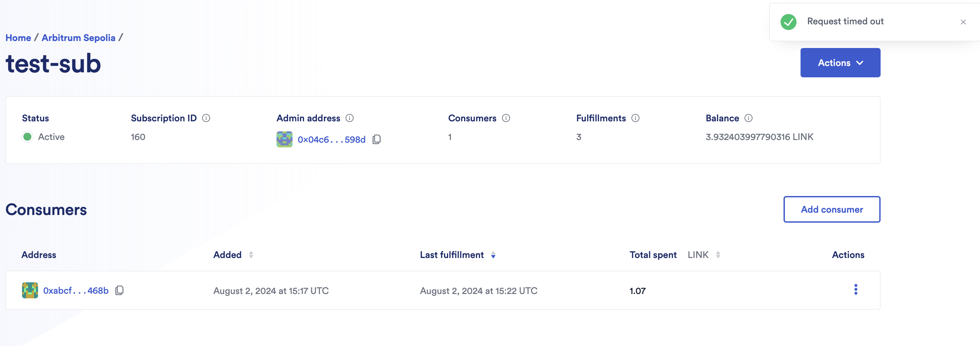The height and width of the screenshot is (346, 980).
Task: Click the consumer's identicon avatar
Action: point(30,290)
